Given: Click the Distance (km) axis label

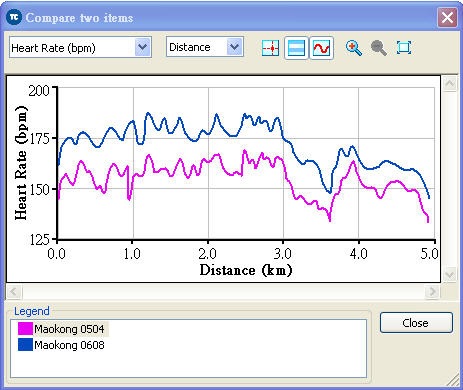Looking at the screenshot, I should tap(246, 270).
